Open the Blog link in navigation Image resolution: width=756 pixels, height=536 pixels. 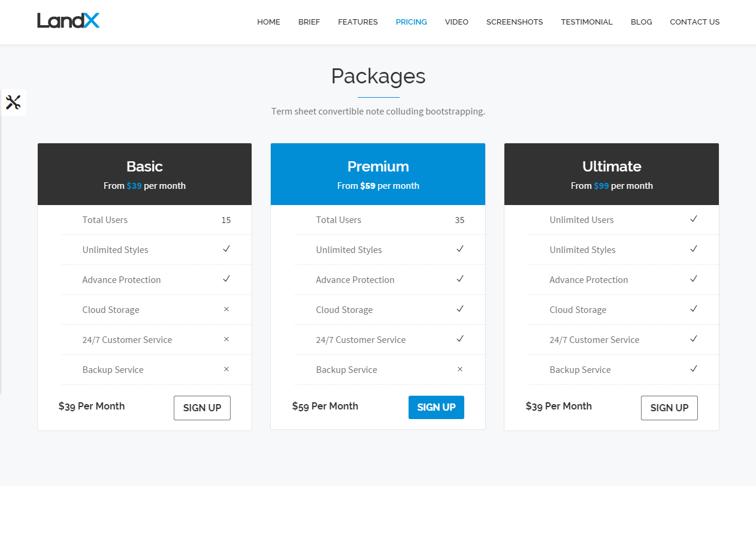click(641, 22)
